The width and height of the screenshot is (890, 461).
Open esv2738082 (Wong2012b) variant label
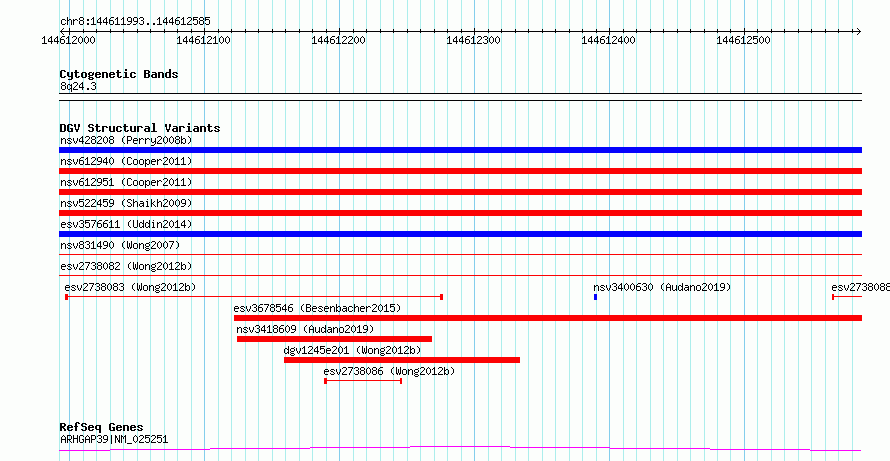coord(126,266)
